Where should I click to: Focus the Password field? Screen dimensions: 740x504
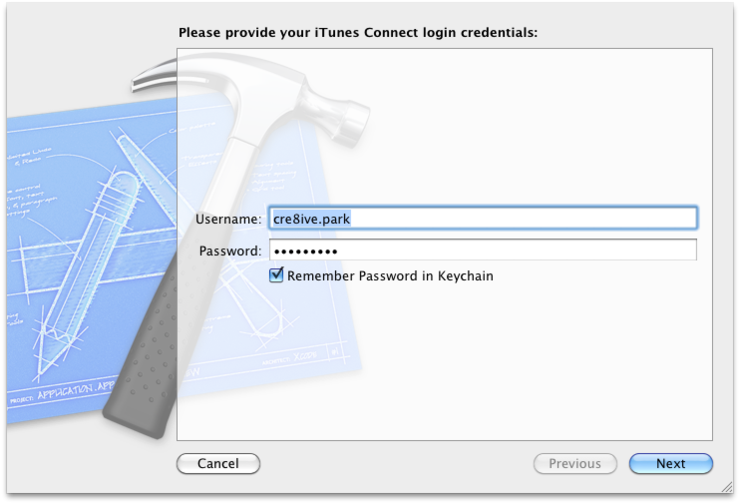click(x=483, y=250)
